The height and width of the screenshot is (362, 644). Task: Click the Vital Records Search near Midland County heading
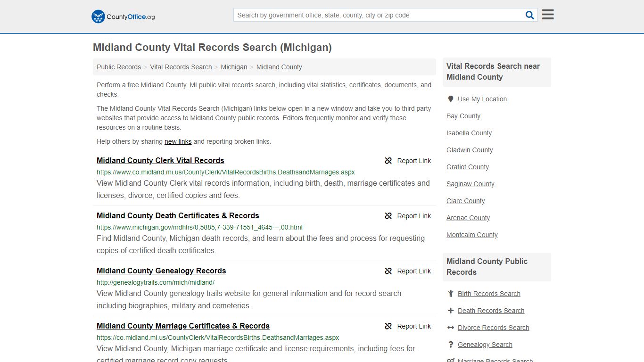(x=493, y=72)
